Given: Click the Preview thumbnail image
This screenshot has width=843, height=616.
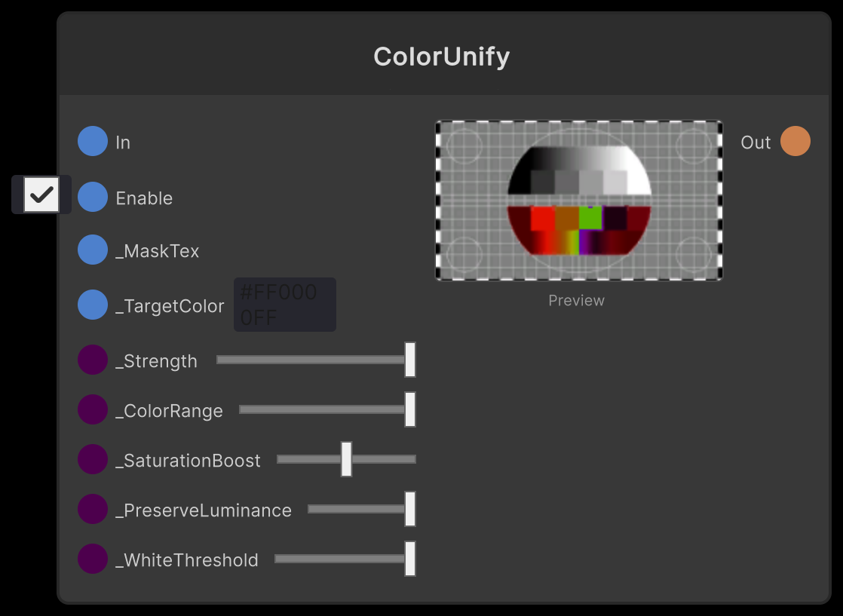Looking at the screenshot, I should (x=579, y=201).
